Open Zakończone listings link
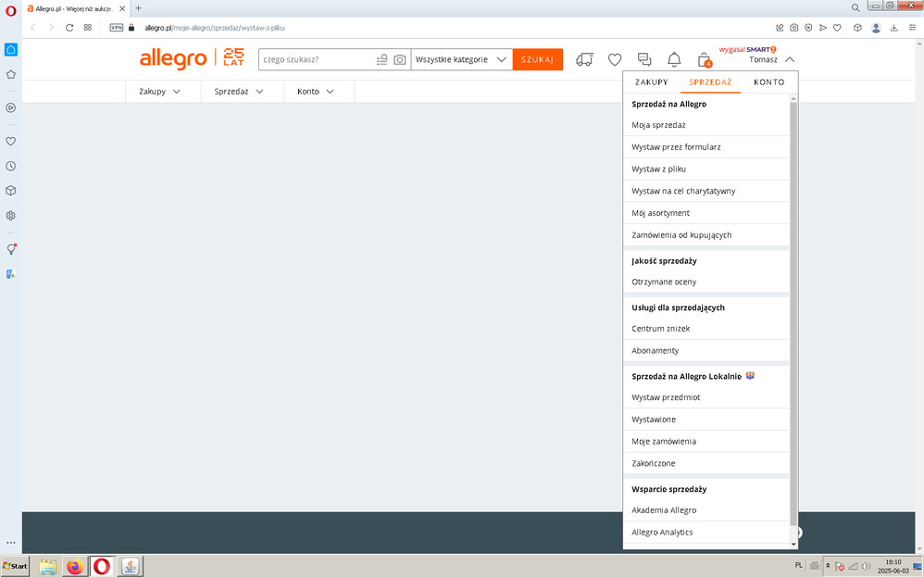Image resolution: width=924 pixels, height=578 pixels. coord(706,463)
